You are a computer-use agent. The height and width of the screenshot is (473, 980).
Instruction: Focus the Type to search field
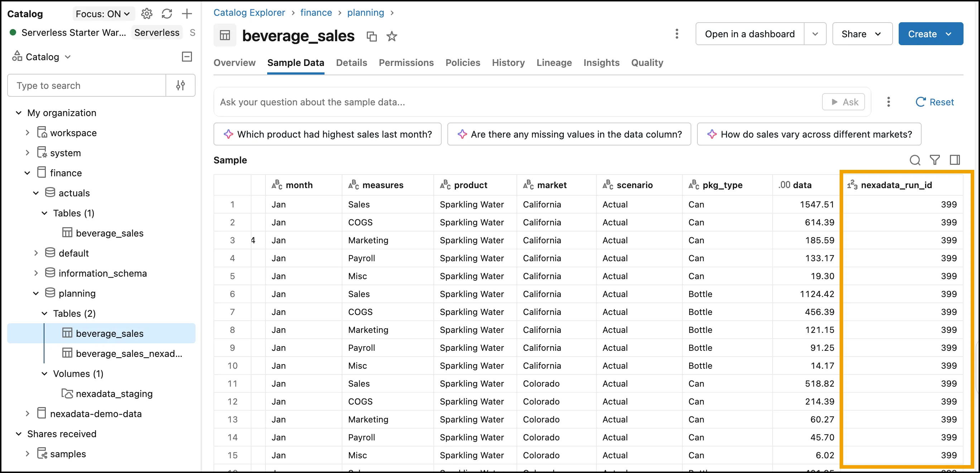(87, 85)
